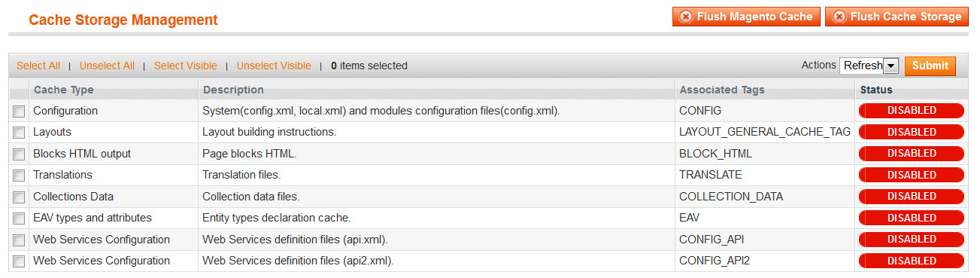The width and height of the screenshot is (980, 278).
Task: Tick the Layouts row checkbox
Action: 19,133
